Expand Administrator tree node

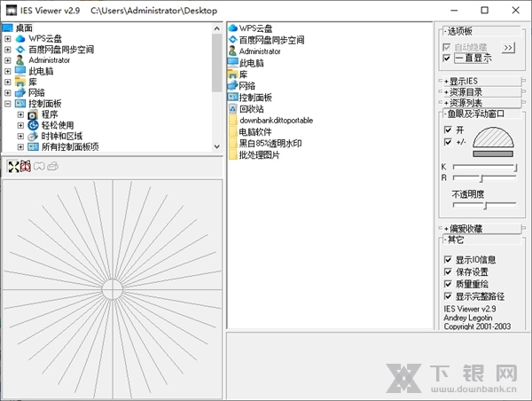(x=7, y=60)
